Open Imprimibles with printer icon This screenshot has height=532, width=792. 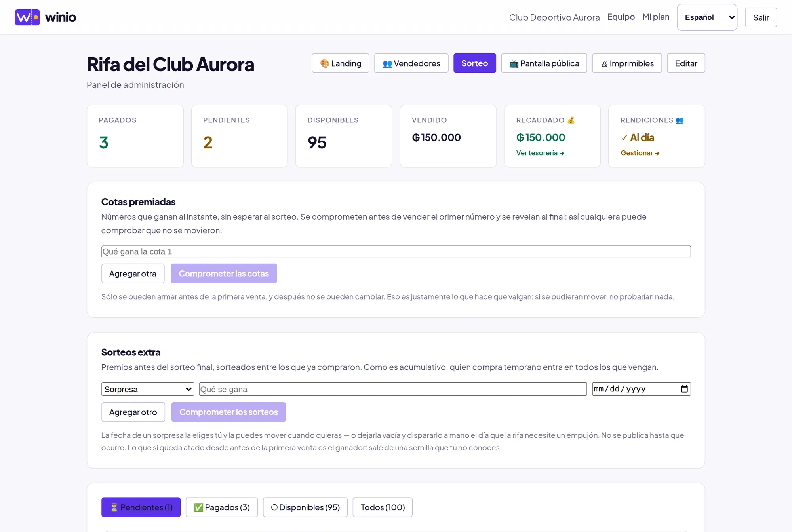tap(627, 63)
